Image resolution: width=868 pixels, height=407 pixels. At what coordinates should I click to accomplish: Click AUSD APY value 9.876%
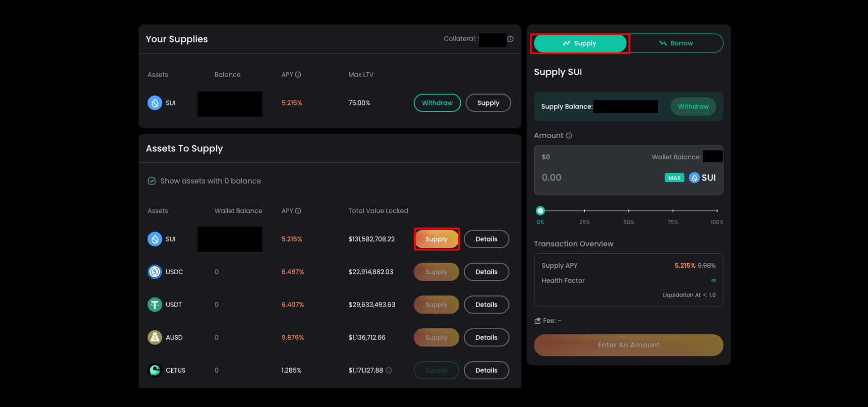[292, 337]
